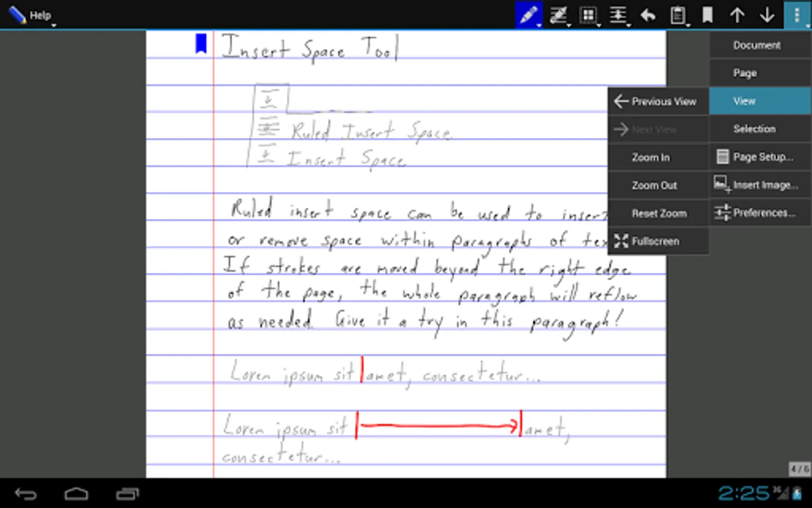The width and height of the screenshot is (812, 508).
Task: Go to previous page with up arrow
Action: 737,15
